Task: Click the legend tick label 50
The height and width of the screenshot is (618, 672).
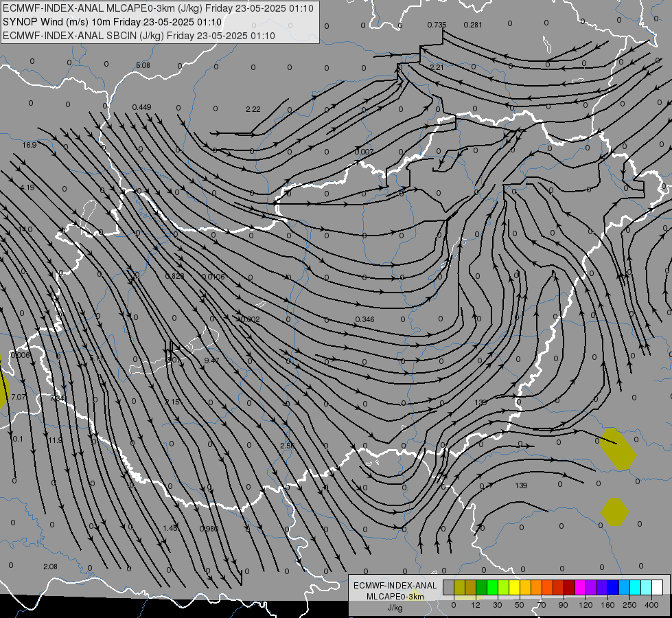Action: [520, 605]
